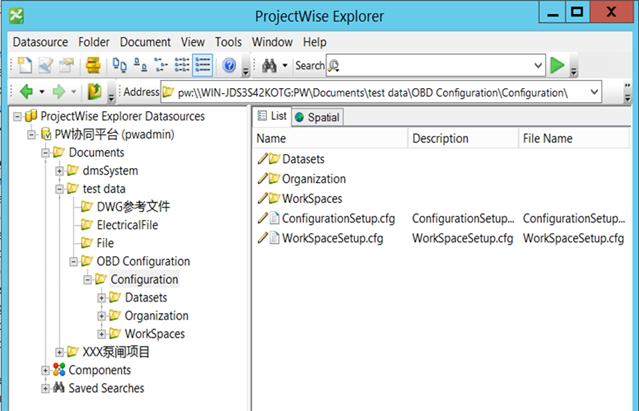
Task: Go Forward with green right arrow
Action: tap(59, 92)
